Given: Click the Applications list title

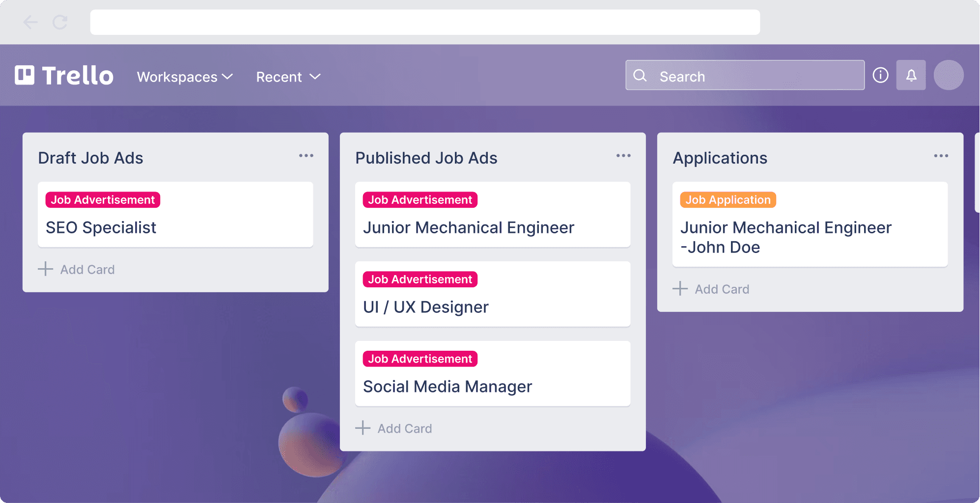Looking at the screenshot, I should pyautogui.click(x=720, y=158).
